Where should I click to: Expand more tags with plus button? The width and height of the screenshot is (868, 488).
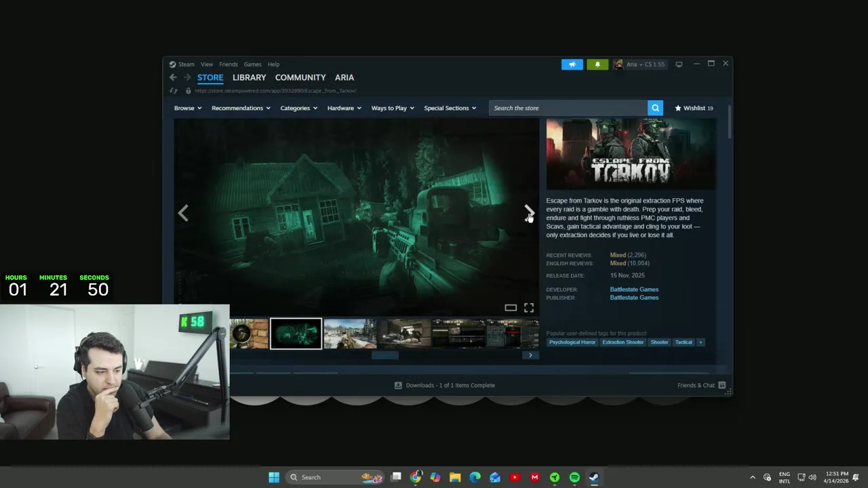[x=701, y=342]
